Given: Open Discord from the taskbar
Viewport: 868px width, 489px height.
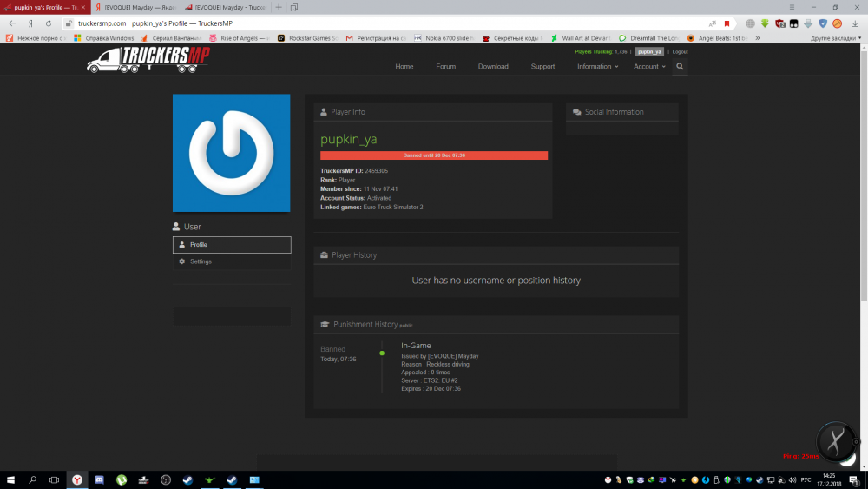Looking at the screenshot, I should point(100,479).
